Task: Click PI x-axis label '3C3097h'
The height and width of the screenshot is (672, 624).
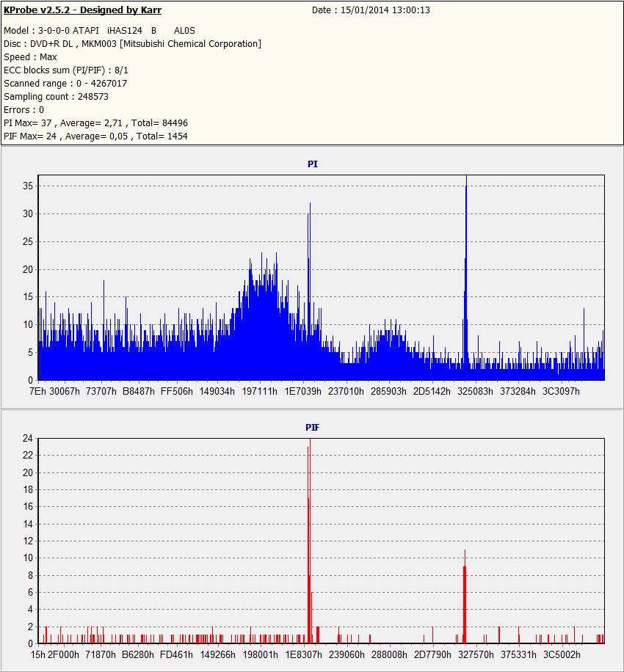Action: coord(561,391)
